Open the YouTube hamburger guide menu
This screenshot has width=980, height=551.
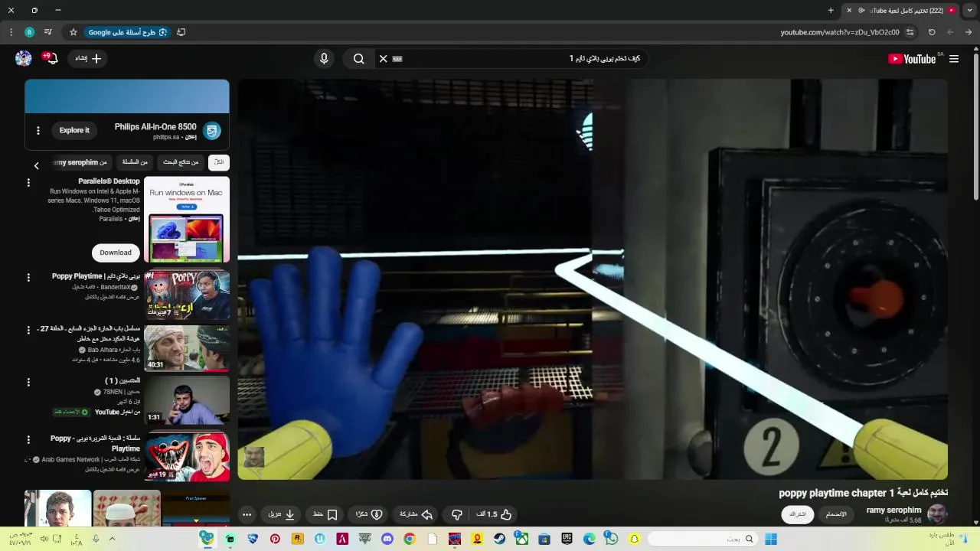coord(954,59)
